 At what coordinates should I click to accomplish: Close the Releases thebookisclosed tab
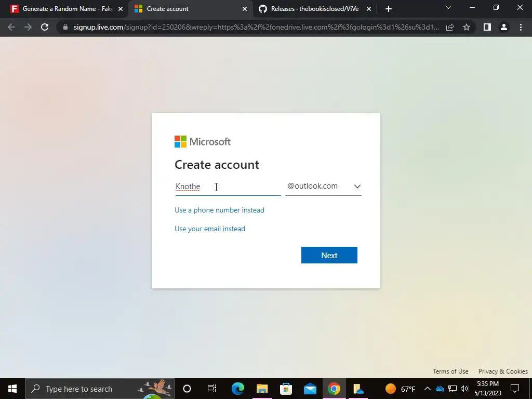click(x=369, y=9)
